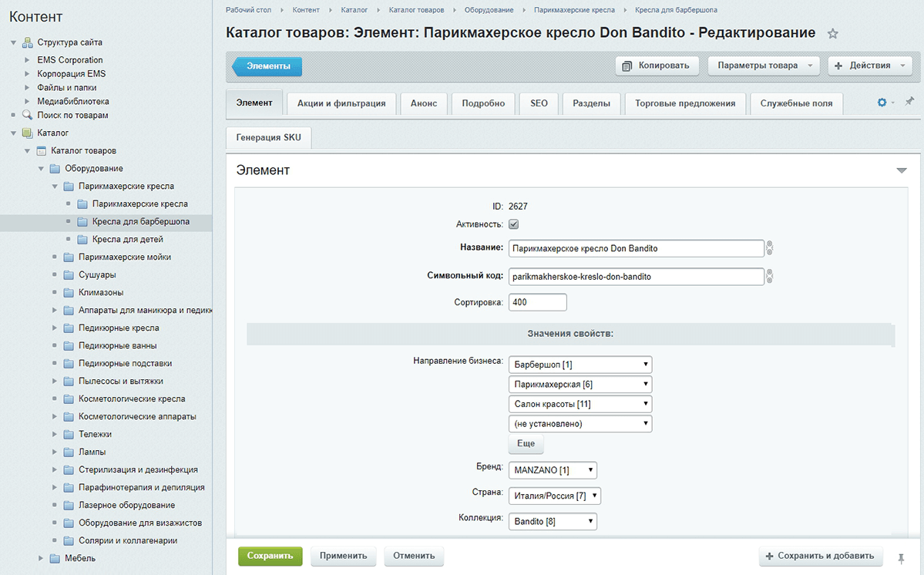924x575 pixels.
Task: Open Генерация SKU tab
Action: click(x=269, y=137)
